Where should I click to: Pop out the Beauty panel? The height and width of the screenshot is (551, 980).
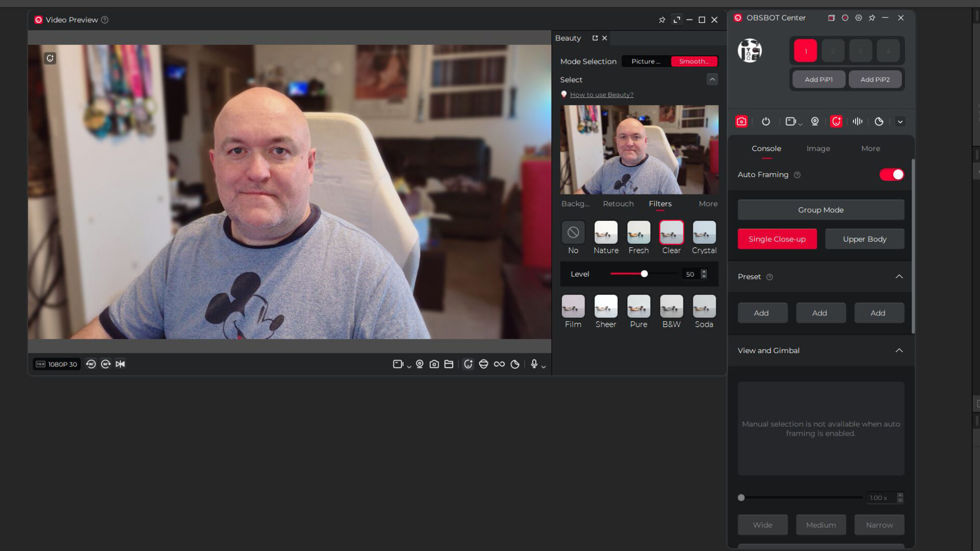coord(595,38)
